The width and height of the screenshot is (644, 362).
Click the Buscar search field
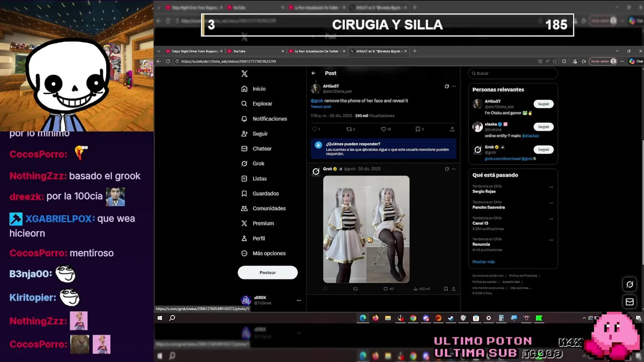pos(513,73)
